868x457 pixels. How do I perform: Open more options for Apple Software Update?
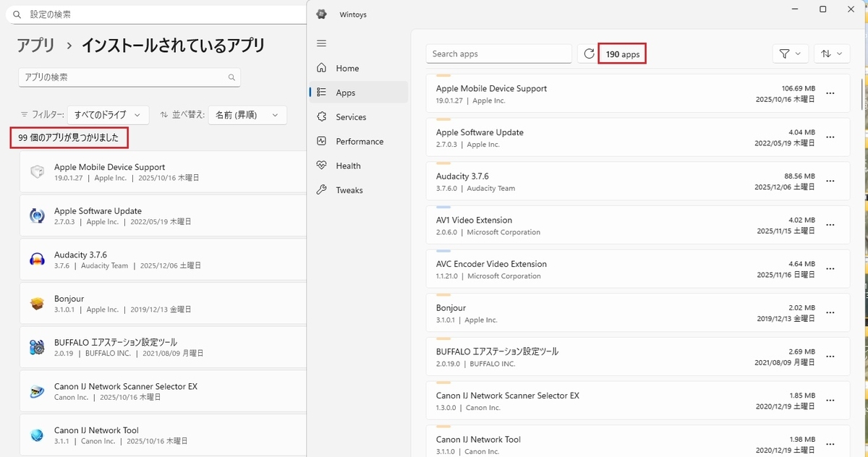(x=830, y=137)
